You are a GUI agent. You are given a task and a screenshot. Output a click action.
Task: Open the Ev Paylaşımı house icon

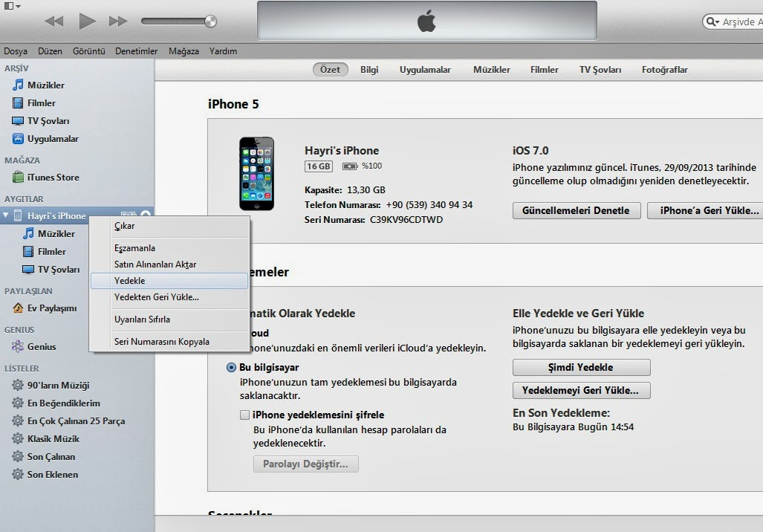[x=18, y=308]
